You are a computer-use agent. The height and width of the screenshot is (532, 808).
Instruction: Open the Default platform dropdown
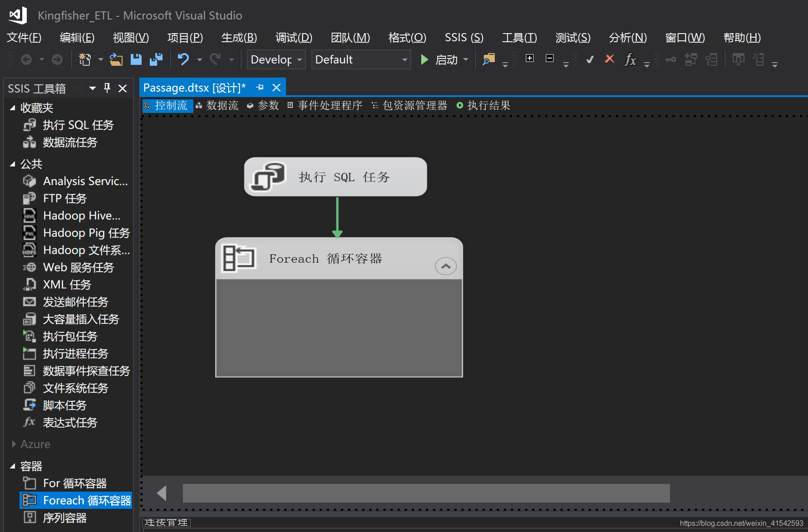tap(361, 59)
